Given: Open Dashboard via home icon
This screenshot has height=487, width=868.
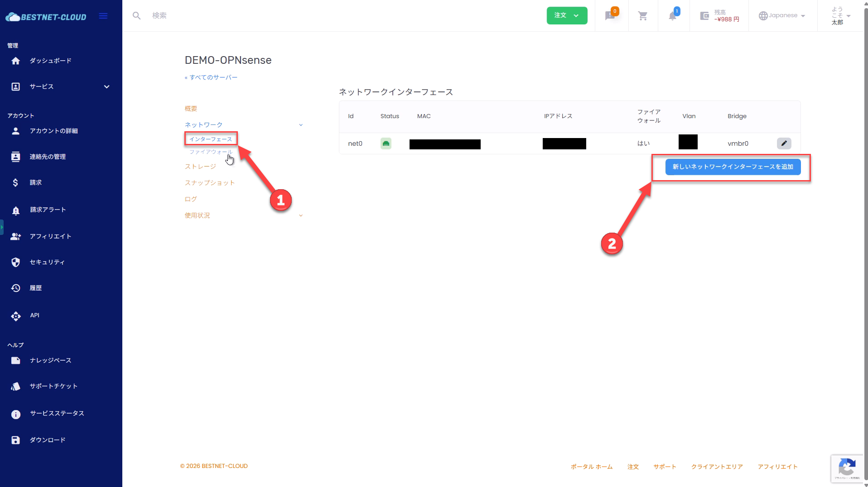Looking at the screenshot, I should 16,61.
